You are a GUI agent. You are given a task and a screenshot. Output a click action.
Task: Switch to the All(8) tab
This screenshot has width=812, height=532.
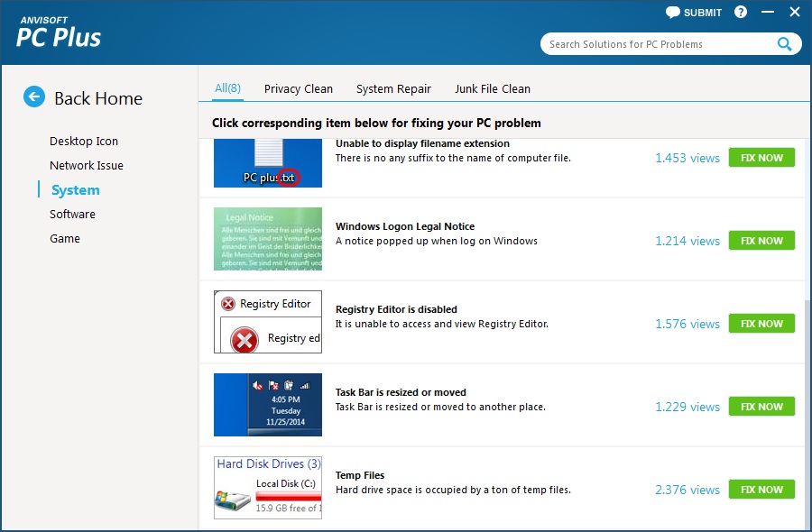pos(228,88)
